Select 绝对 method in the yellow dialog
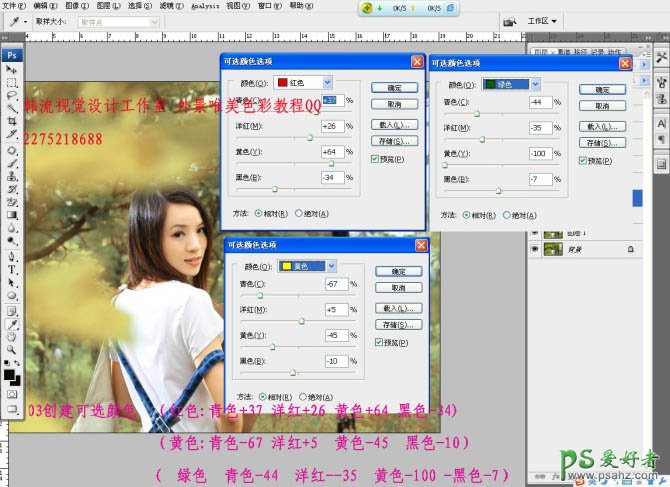 click(x=301, y=398)
